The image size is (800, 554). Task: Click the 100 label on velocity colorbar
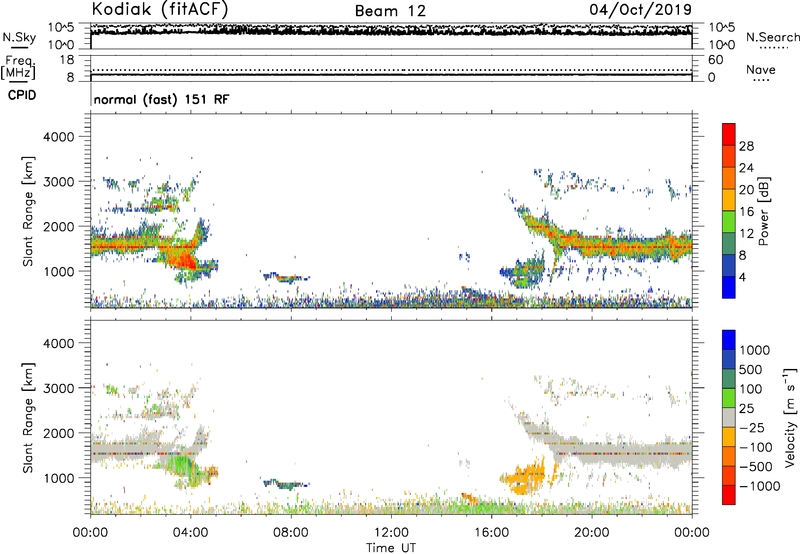pos(751,389)
